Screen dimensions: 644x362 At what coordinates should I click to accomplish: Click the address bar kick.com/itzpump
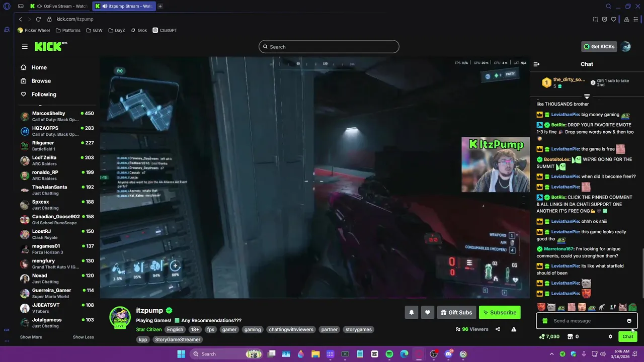(x=75, y=19)
